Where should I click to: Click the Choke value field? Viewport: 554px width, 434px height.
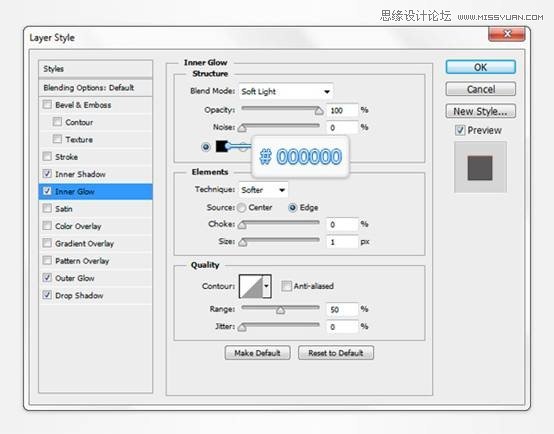click(x=342, y=224)
